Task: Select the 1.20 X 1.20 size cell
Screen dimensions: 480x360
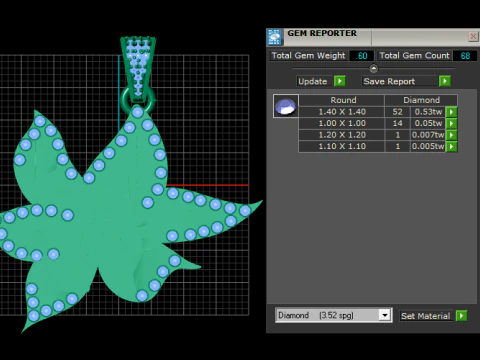Action: 342,135
